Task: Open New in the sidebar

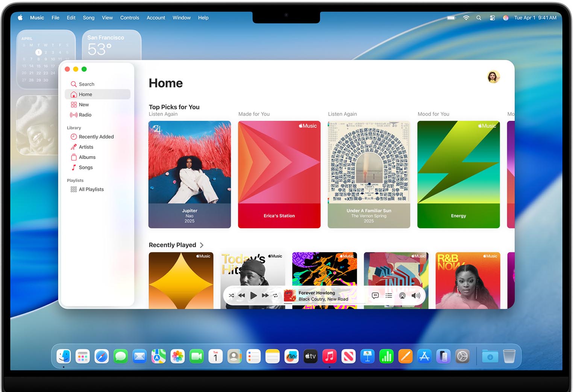Action: pos(98,104)
